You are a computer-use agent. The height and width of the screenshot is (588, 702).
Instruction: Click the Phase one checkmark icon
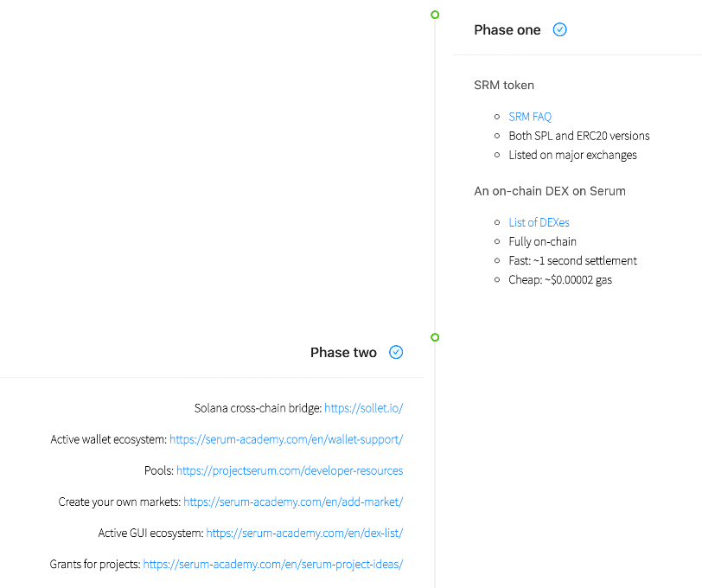pyautogui.click(x=559, y=29)
